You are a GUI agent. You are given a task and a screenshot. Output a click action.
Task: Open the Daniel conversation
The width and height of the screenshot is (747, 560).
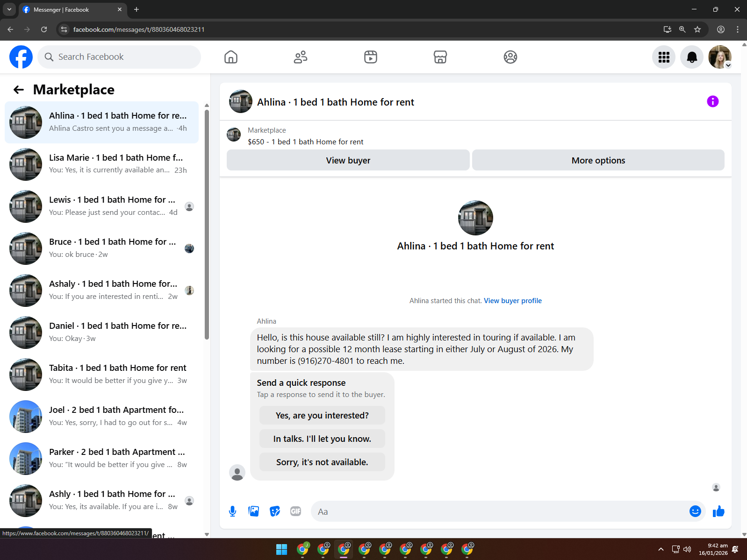tap(101, 333)
